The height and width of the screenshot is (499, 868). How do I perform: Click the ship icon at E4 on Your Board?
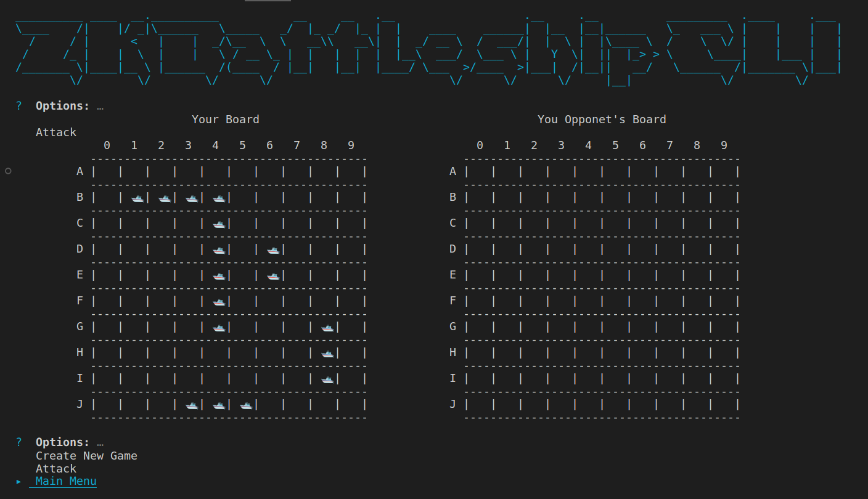click(x=219, y=276)
